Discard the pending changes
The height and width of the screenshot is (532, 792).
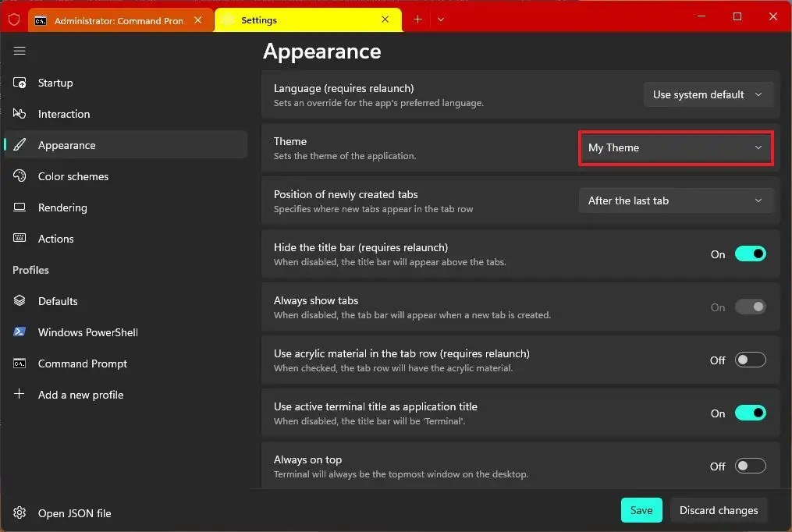click(x=718, y=509)
